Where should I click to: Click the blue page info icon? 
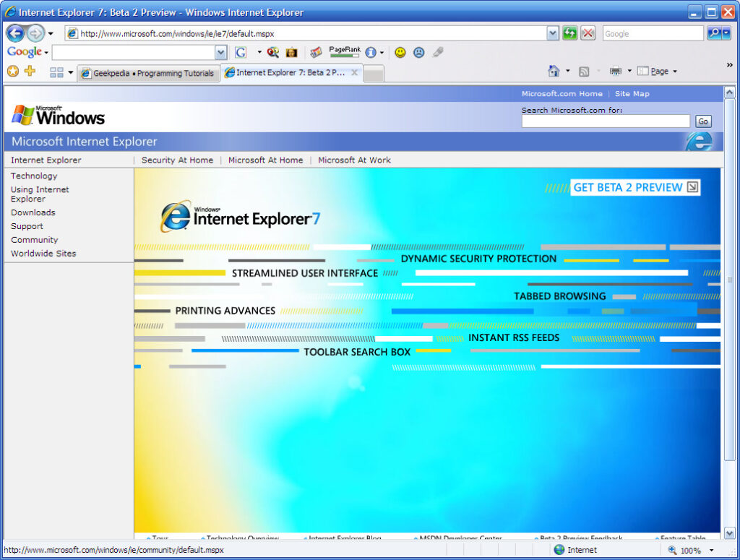point(371,52)
